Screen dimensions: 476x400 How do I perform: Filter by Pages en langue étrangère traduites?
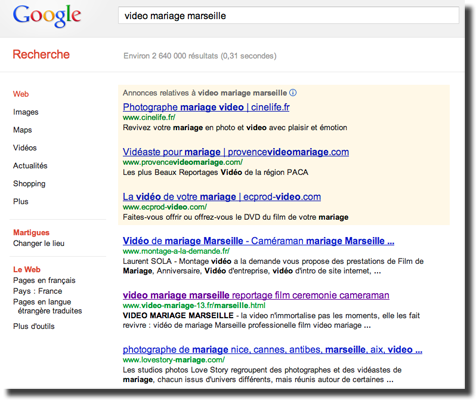pyautogui.click(x=47, y=306)
